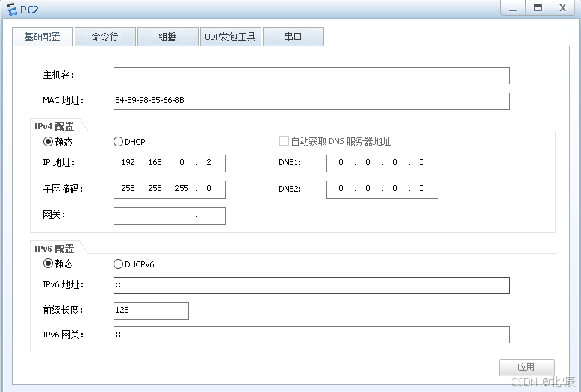Viewport: 581px width, 392px height.
Task: Click the IP 地址 field 192.168.0.2
Action: [170, 163]
